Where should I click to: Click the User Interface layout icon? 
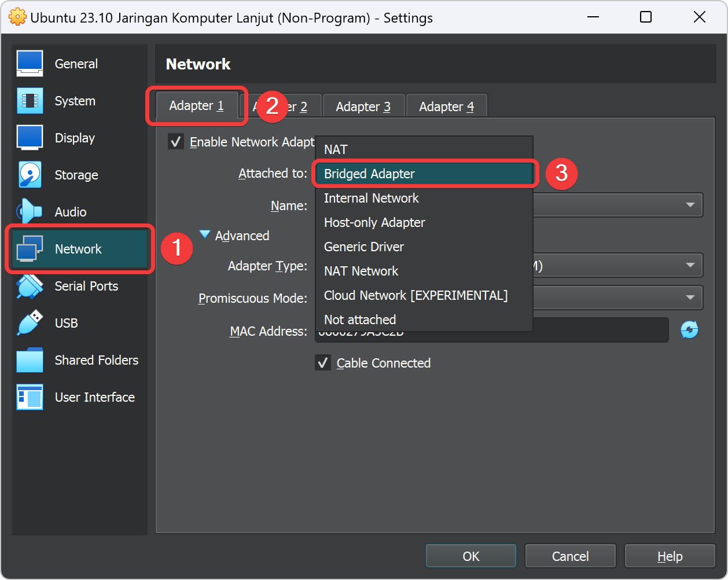[x=30, y=397]
